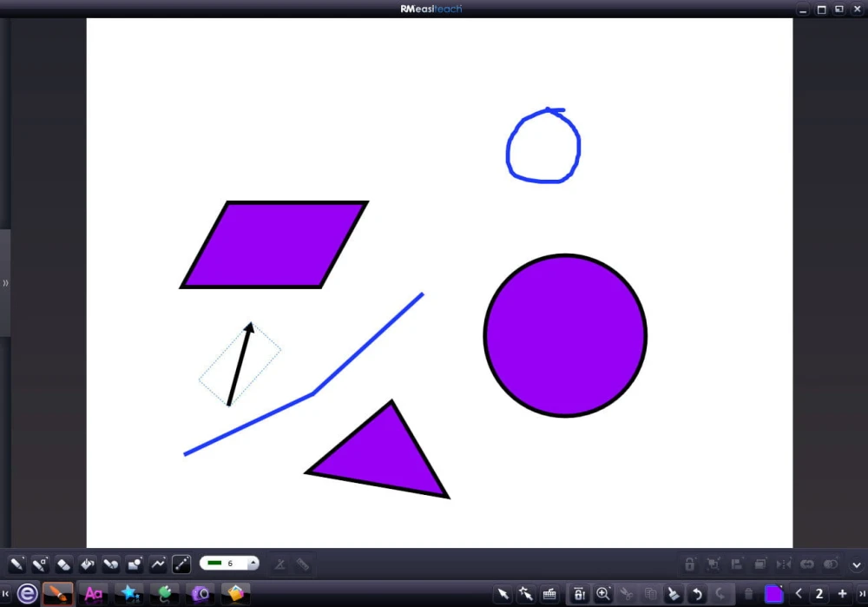The width and height of the screenshot is (868, 607).
Task: Add a new page with plus button
Action: click(842, 594)
